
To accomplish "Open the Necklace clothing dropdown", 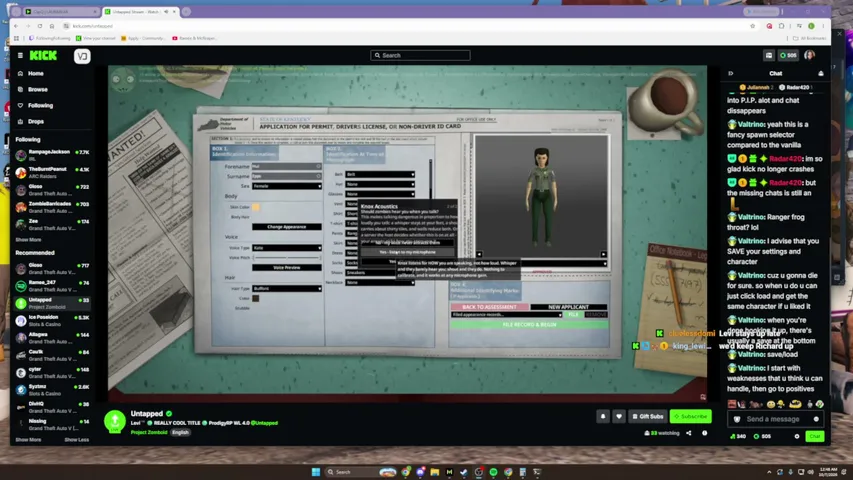I will point(380,282).
